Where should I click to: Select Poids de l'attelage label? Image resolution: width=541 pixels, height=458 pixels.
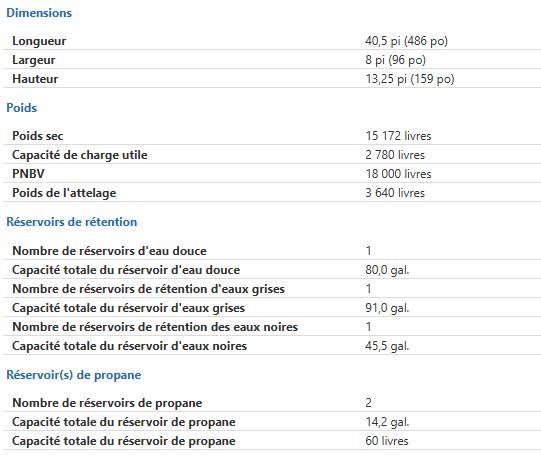click(x=64, y=193)
